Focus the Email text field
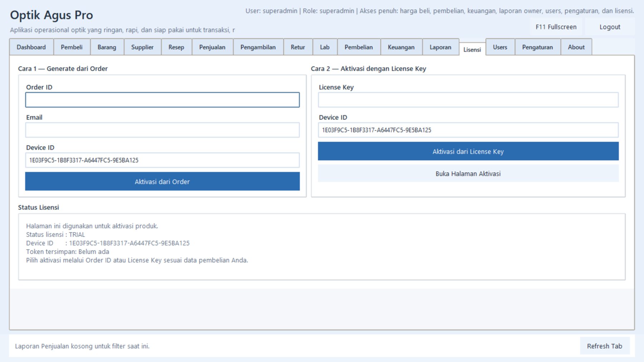 coord(162,130)
